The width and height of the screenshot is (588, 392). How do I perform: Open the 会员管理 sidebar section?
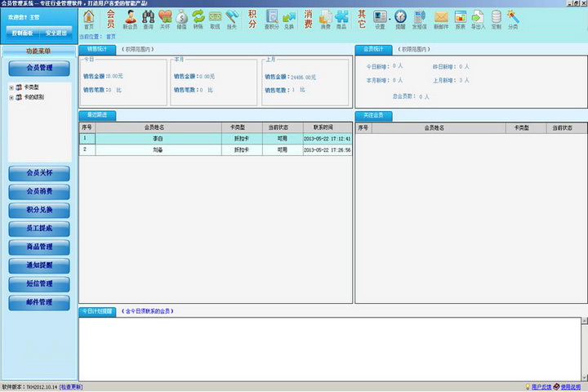(39, 69)
